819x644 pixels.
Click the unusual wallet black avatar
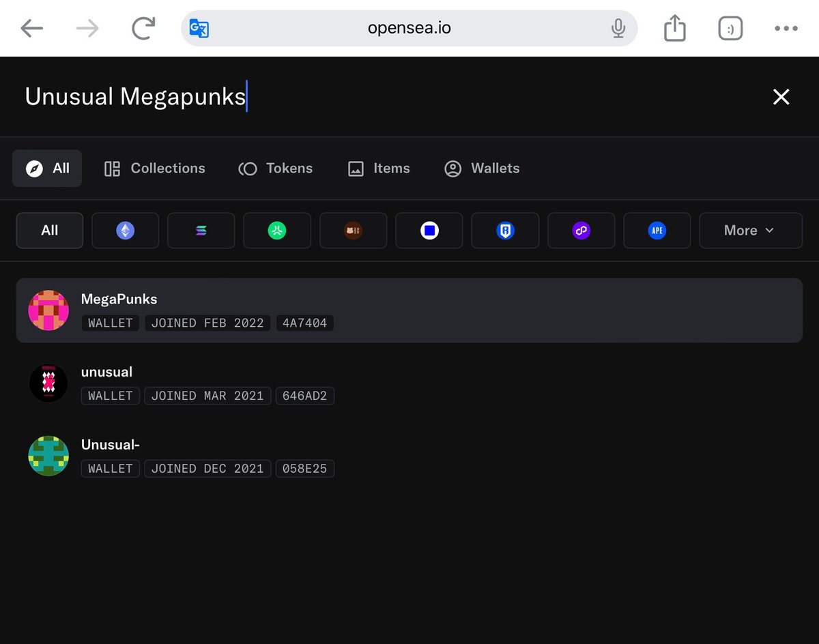pos(48,383)
